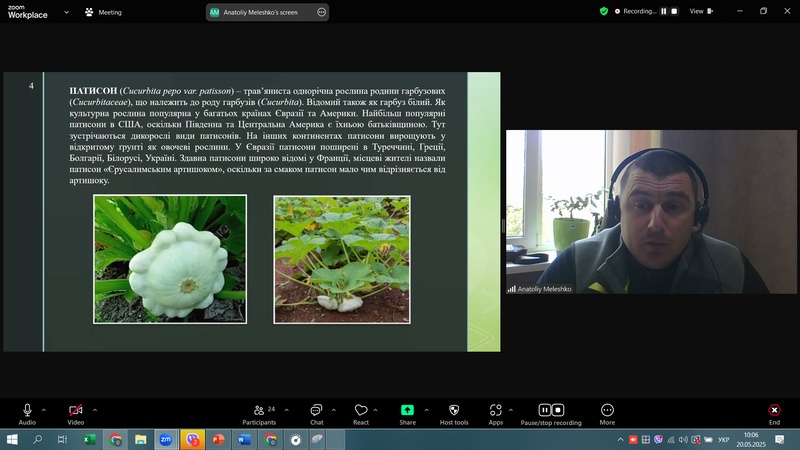Open the Meeting tab at top
The image size is (800, 450).
[103, 12]
